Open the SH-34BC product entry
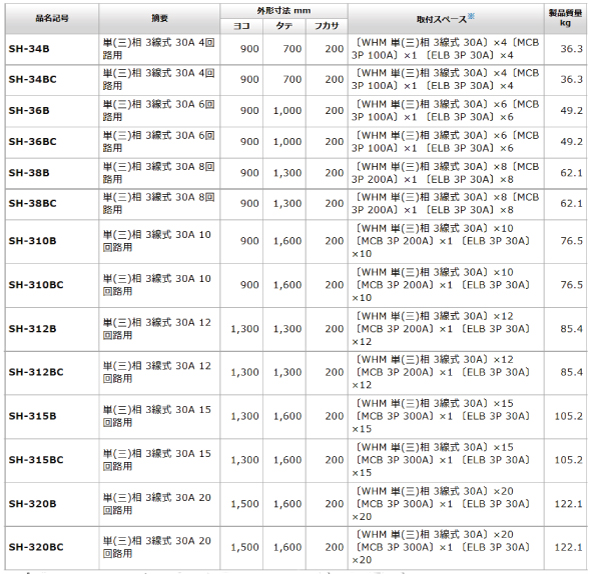This screenshot has height=574, width=590. [x=33, y=79]
